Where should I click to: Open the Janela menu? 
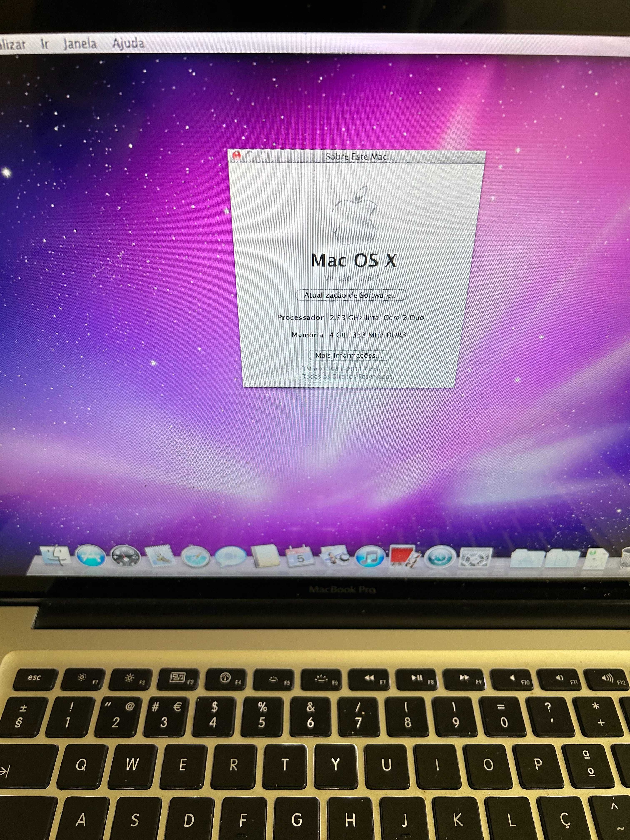coord(80,44)
